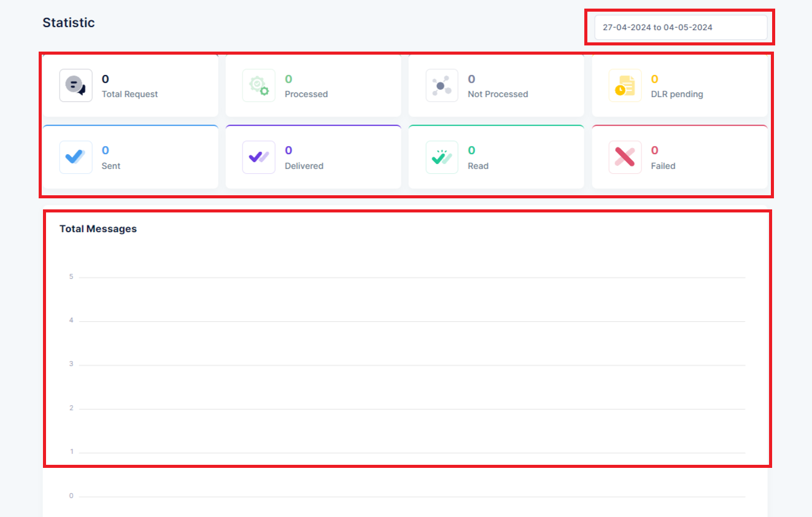The height and width of the screenshot is (517, 812).
Task: Select the Processed label
Action: coord(306,94)
